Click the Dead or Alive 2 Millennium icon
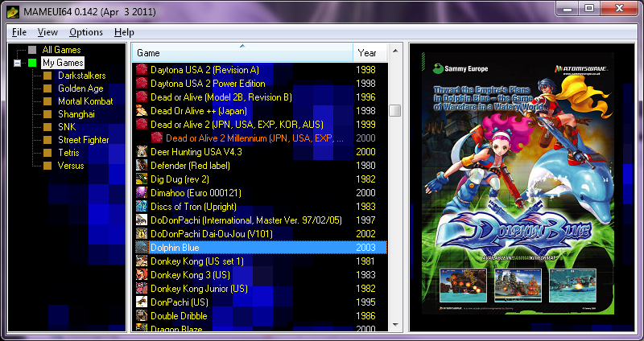The height and width of the screenshot is (341, 644). (156, 138)
